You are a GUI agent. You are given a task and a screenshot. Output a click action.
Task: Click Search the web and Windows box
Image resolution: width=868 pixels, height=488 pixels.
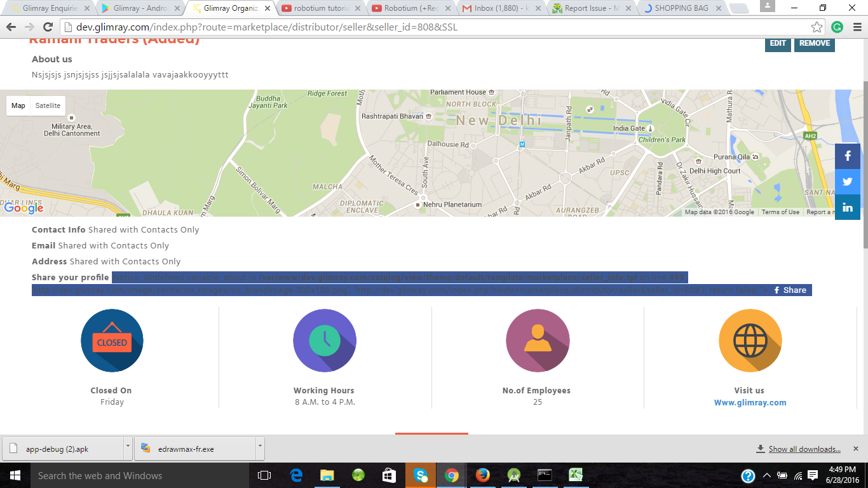click(x=139, y=475)
